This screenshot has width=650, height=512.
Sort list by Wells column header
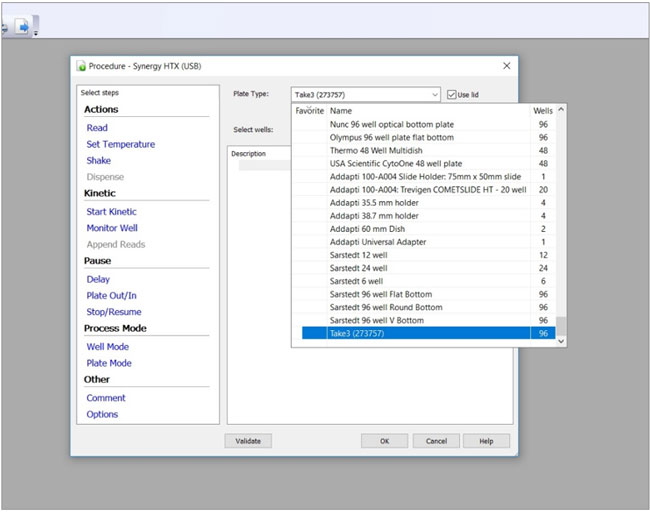click(x=542, y=111)
